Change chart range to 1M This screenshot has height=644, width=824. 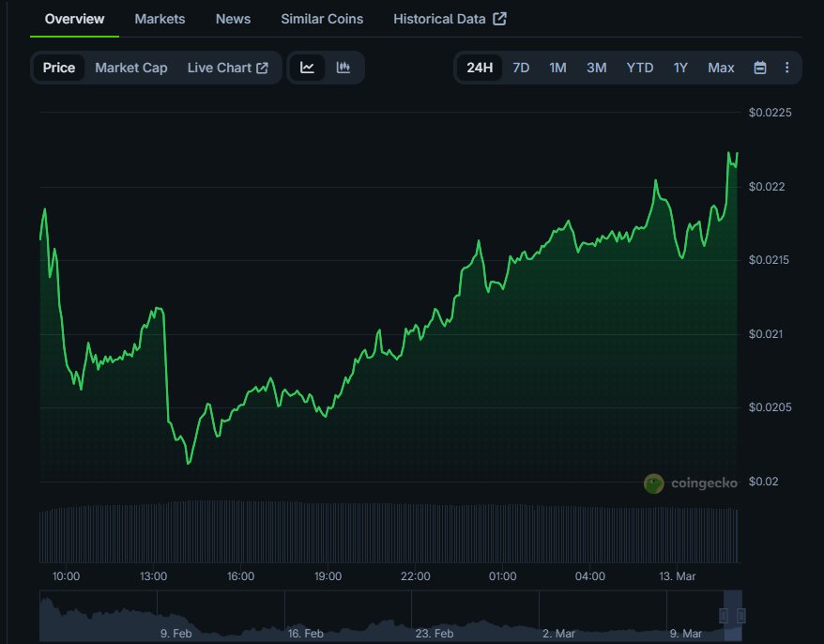[x=557, y=68]
